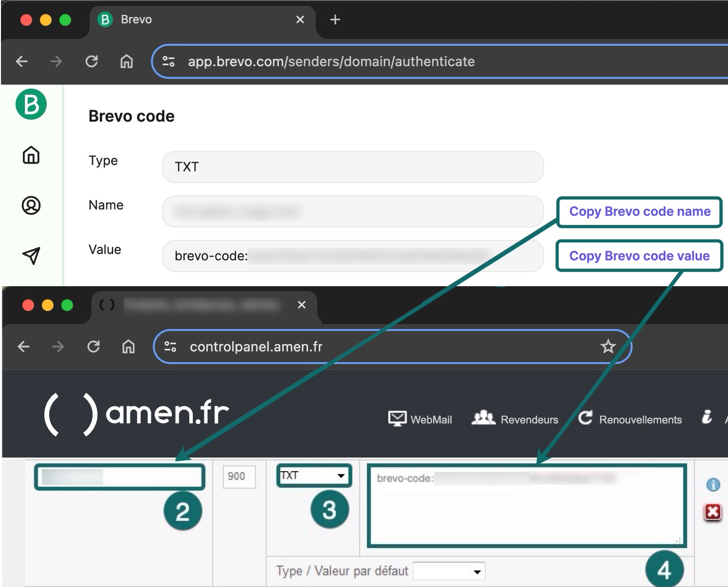Select the Brevo tab
This screenshot has height=587, width=728.
click(x=202, y=20)
